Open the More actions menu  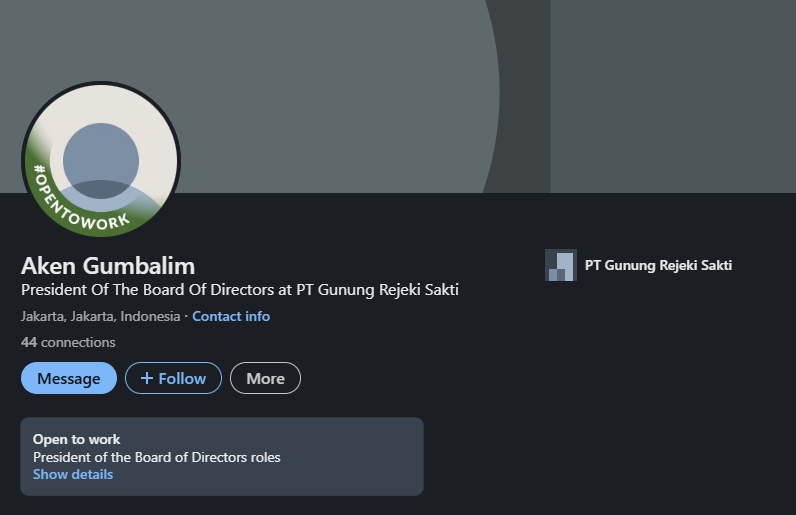pyautogui.click(x=266, y=378)
